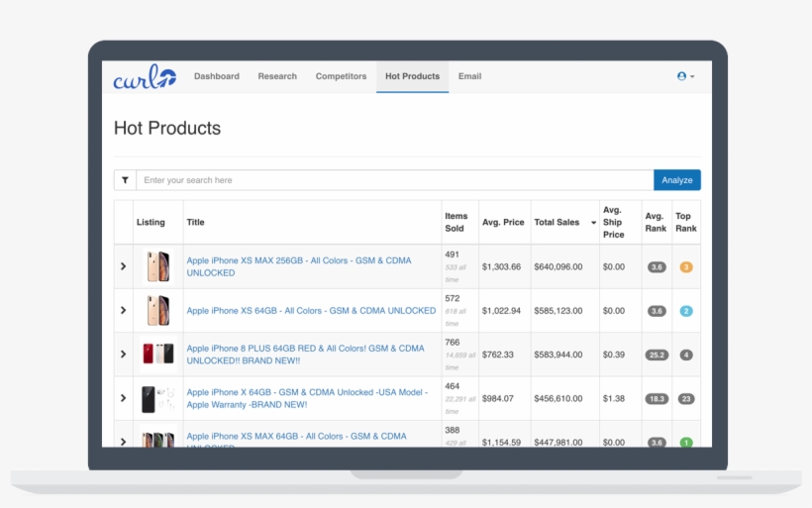Click Avg. Rank 18.3 badge
This screenshot has height=508, width=812.
point(657,399)
